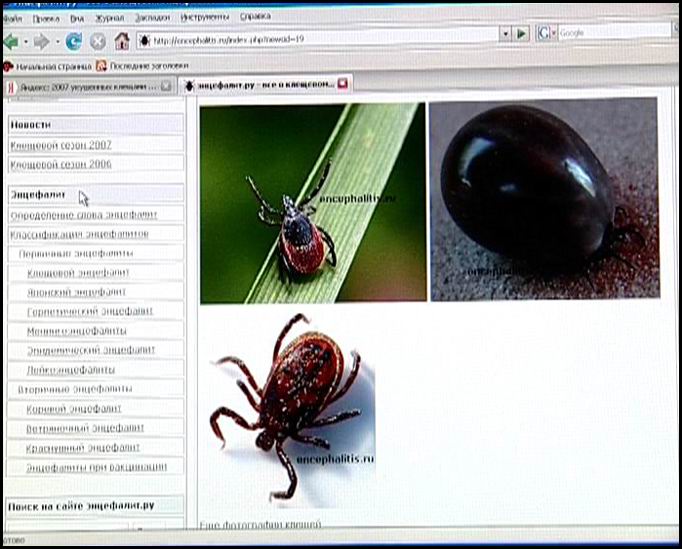This screenshot has width=682, height=549.
Task: Open the Клещевой сезон 2007 link
Action: [61, 145]
